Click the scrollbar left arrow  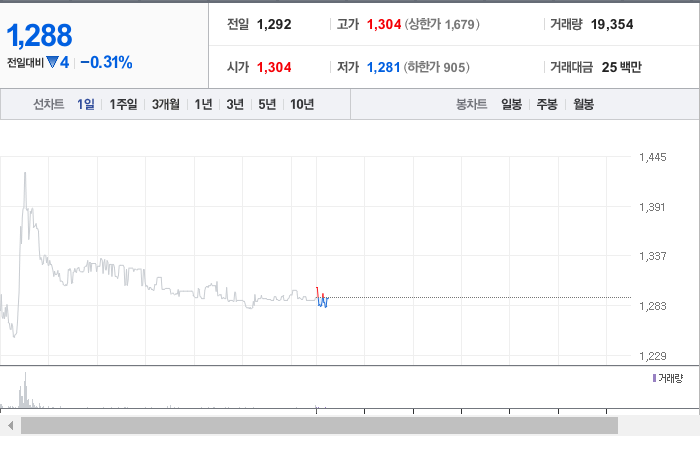click(10, 426)
